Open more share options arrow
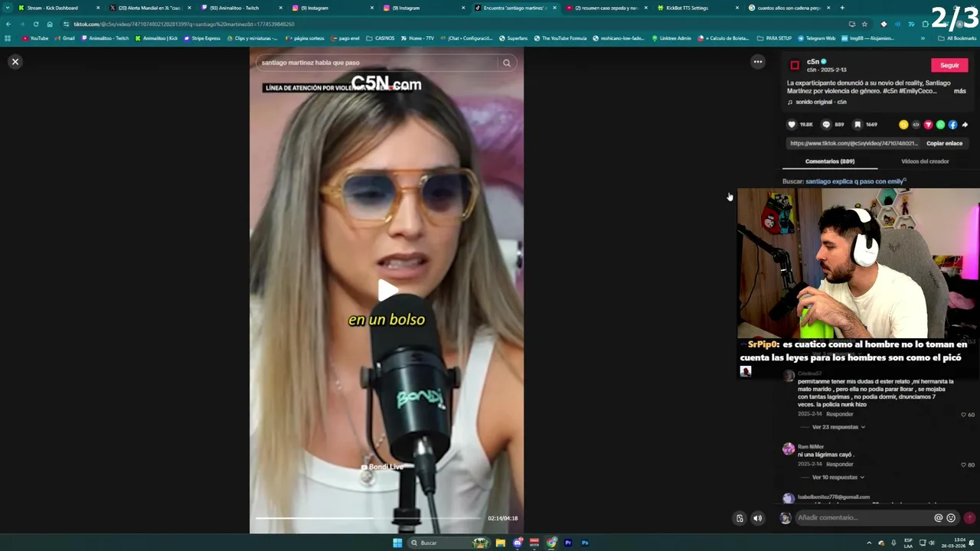Screen dimensions: 980x551 [x=965, y=125]
